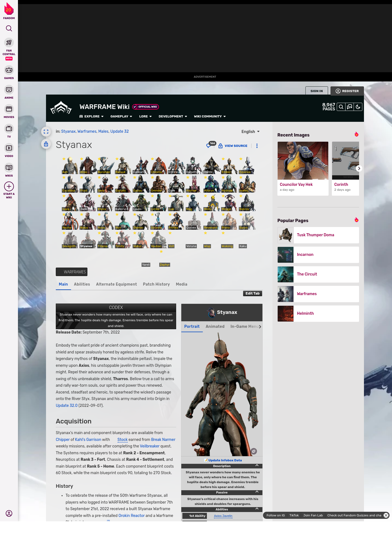Enlarge the Styanax portrait image
392x545 pixels.
pyautogui.click(x=254, y=451)
